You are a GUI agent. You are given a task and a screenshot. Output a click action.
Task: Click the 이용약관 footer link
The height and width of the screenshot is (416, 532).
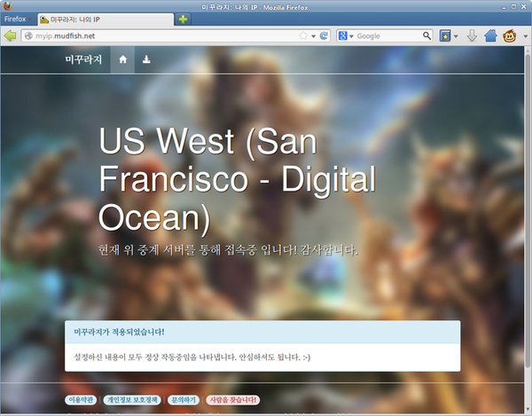pyautogui.click(x=81, y=400)
